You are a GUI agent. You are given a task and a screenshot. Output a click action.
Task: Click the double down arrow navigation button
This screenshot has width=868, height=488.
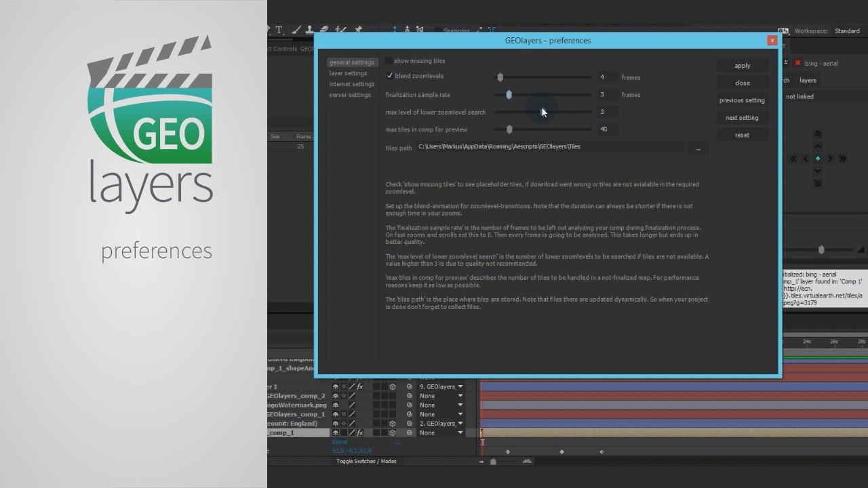[x=818, y=183]
